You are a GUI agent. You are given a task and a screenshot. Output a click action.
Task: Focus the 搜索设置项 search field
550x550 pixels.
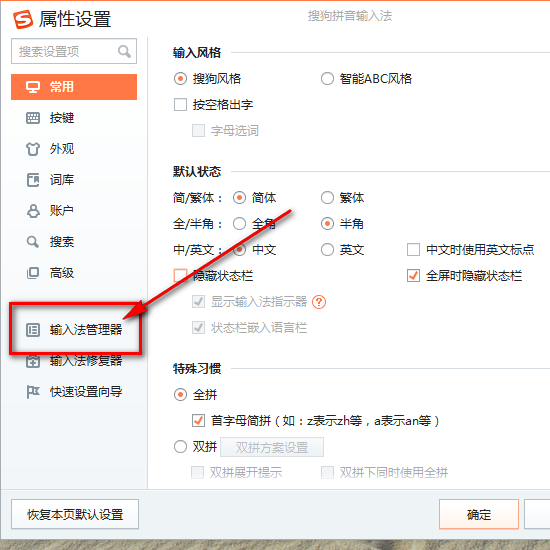(x=74, y=51)
